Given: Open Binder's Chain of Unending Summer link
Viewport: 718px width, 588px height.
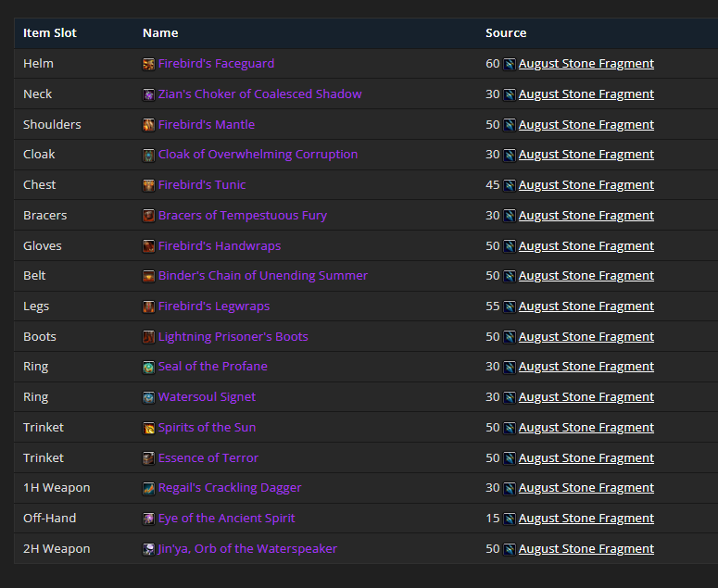Looking at the screenshot, I should pos(263,275).
